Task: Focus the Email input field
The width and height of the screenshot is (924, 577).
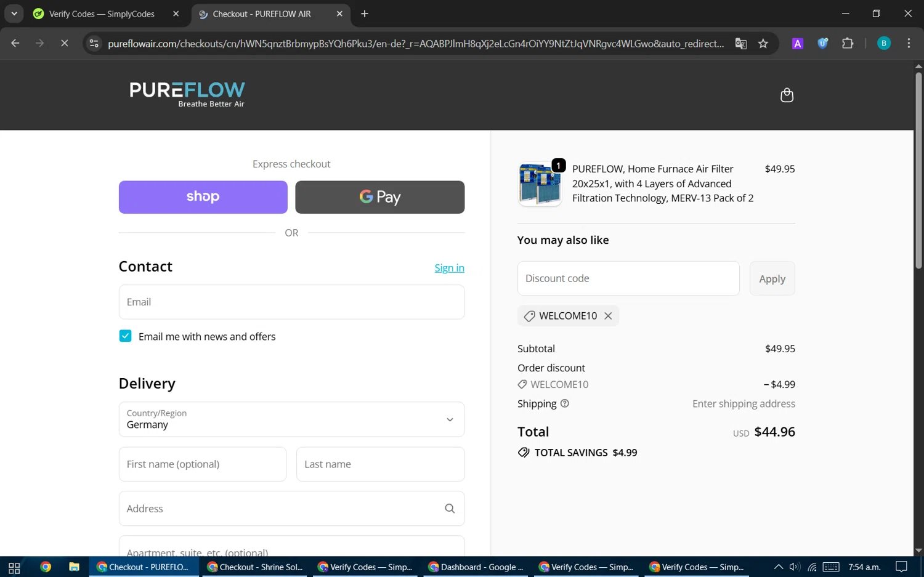Action: coord(291,302)
